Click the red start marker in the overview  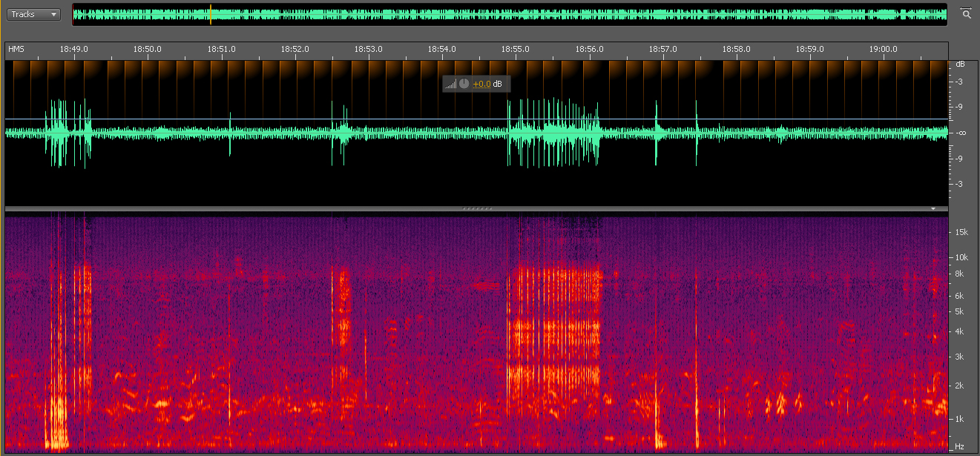[73, 14]
